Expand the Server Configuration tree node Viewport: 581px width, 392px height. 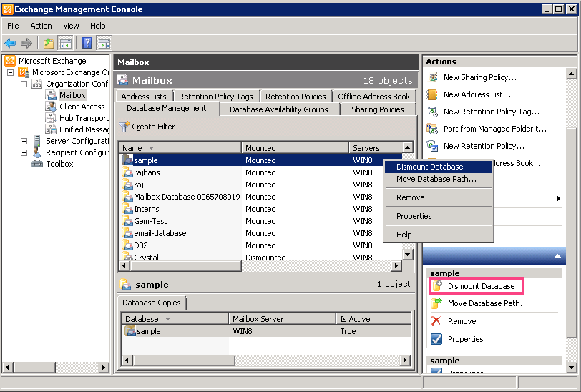[24, 141]
